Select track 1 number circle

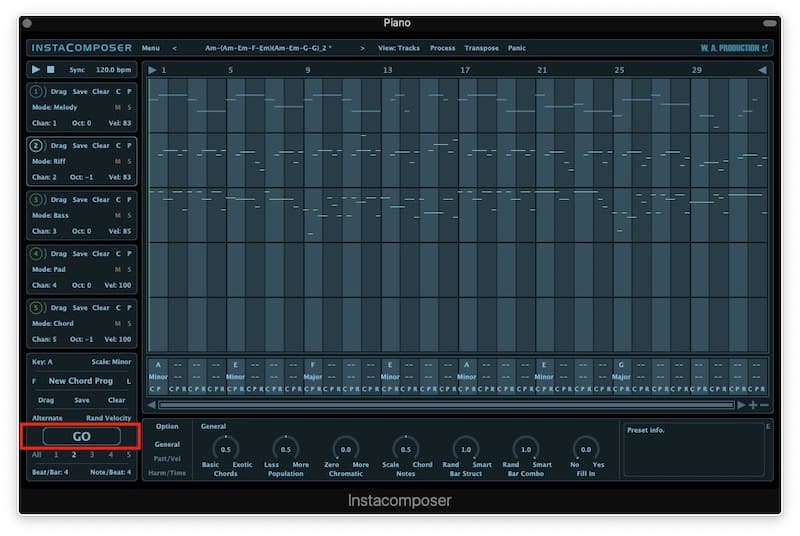pyautogui.click(x=36, y=92)
